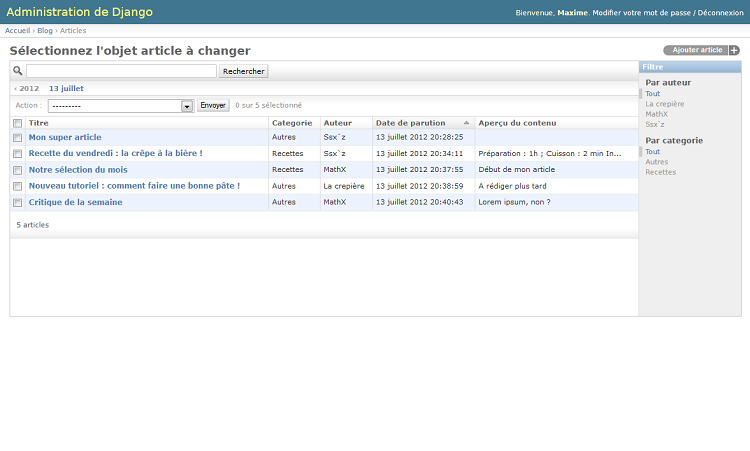Filter by author MathX
Image resolution: width=750 pixels, height=451 pixels.
pyautogui.click(x=656, y=114)
